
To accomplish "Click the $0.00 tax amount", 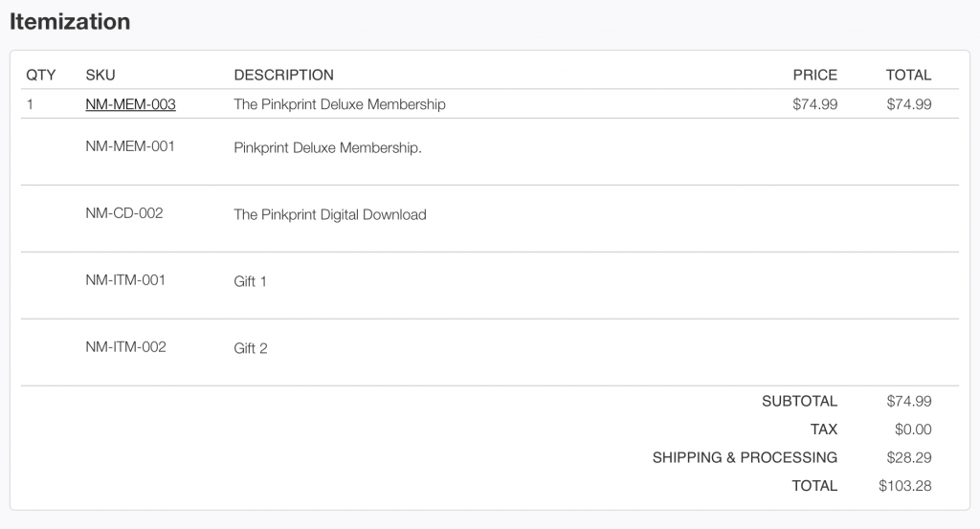I will tap(914, 430).
